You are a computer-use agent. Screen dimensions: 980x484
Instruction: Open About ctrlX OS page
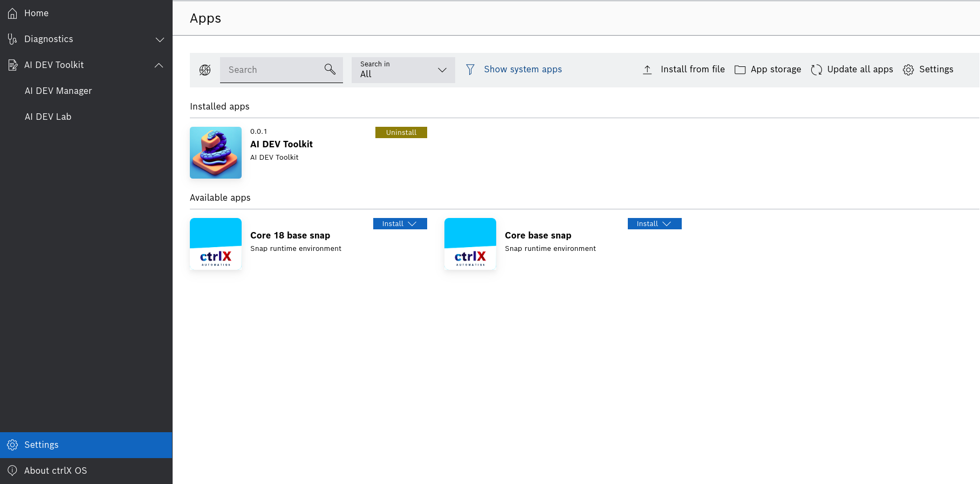[x=86, y=471]
